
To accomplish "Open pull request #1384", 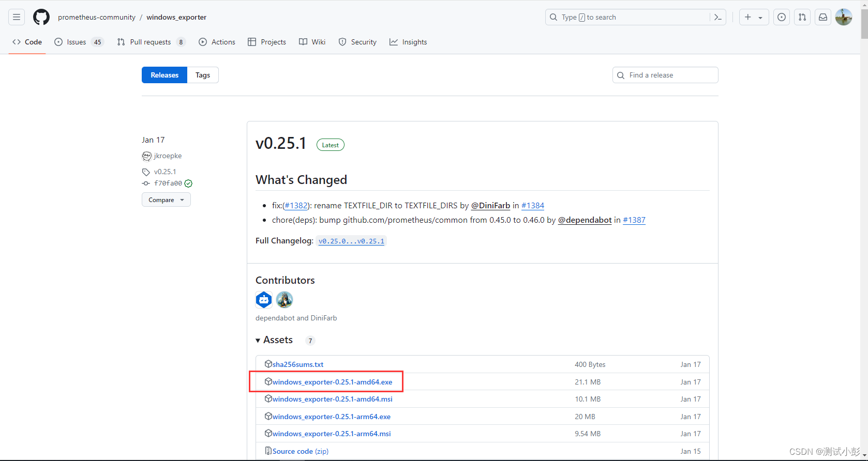I will pyautogui.click(x=533, y=205).
